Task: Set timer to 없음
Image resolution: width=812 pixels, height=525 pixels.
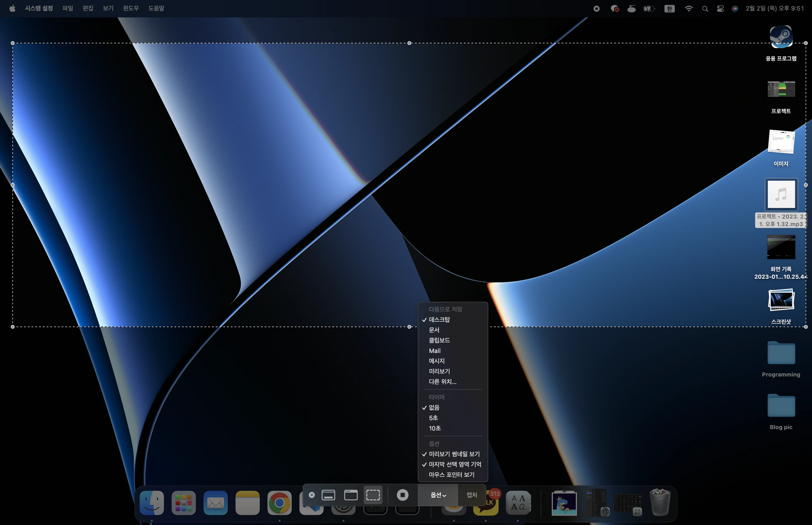Action: 453,407
